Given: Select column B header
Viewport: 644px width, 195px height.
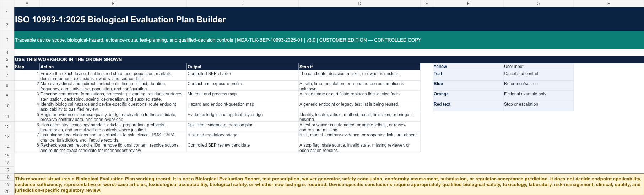Looking at the screenshot, I should 113,4.
